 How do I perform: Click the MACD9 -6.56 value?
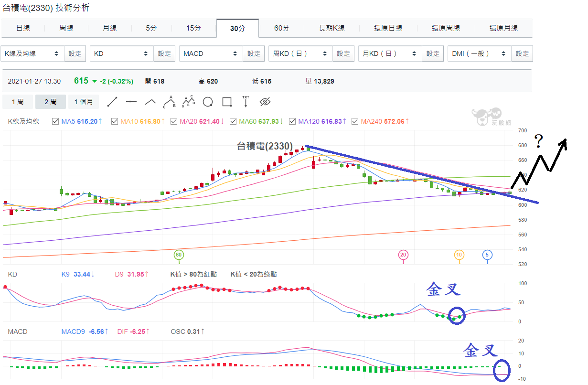(85, 332)
